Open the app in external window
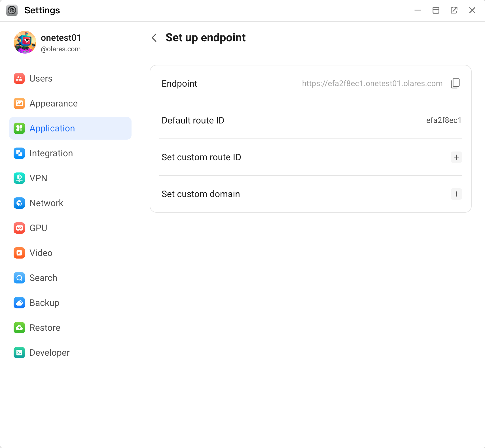The height and width of the screenshot is (448, 485). (x=454, y=10)
